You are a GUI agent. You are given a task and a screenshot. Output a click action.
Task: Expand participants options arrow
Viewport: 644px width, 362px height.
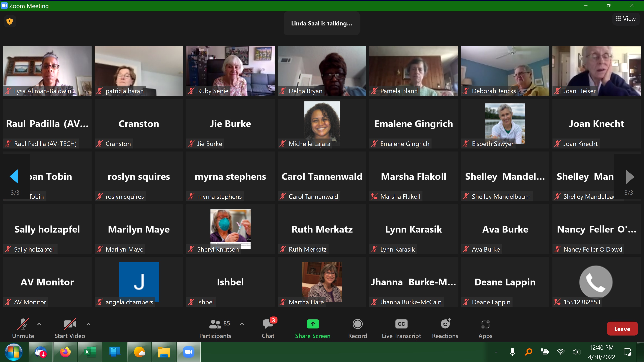[x=242, y=324]
